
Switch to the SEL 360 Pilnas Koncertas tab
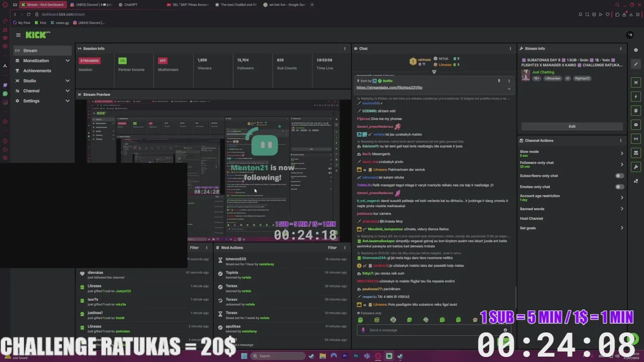(189, 5)
